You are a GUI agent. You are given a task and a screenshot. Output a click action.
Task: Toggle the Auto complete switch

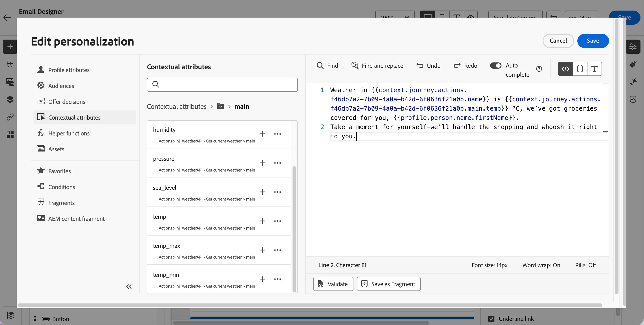click(x=496, y=66)
